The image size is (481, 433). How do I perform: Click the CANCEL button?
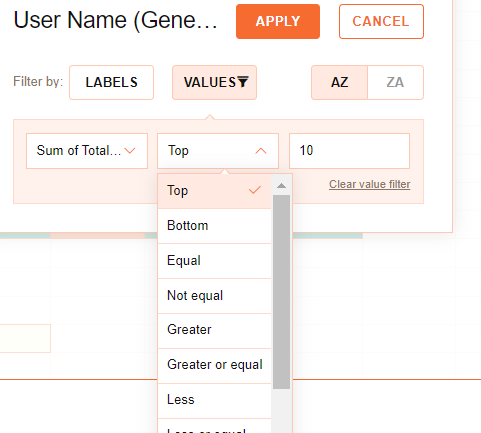[x=381, y=22]
